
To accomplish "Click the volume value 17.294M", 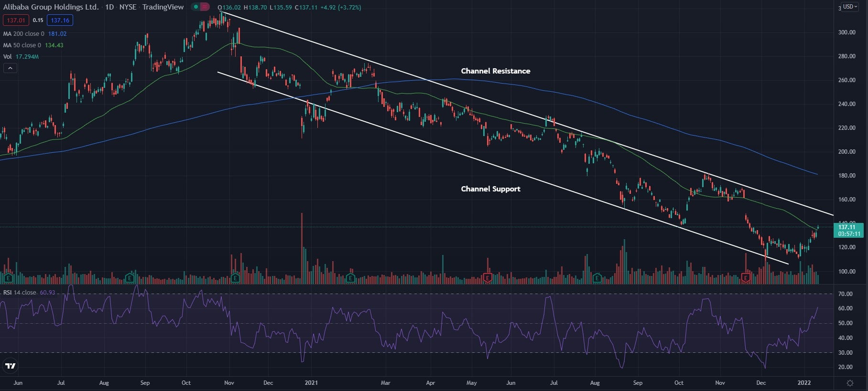I will tap(27, 57).
